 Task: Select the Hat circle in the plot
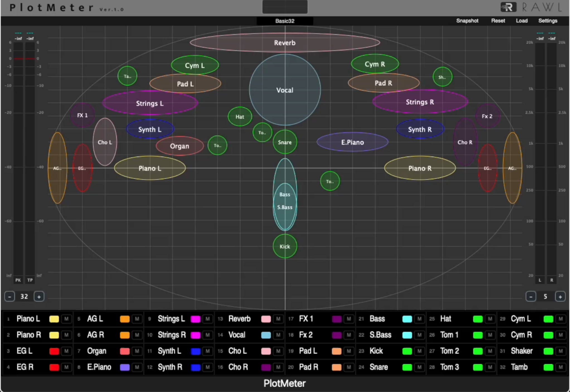pyautogui.click(x=240, y=116)
